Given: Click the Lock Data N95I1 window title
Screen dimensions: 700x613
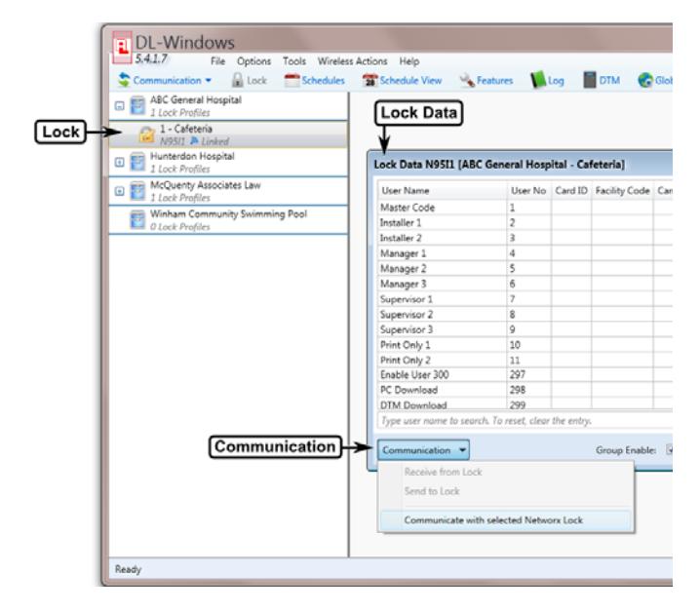Looking at the screenshot, I should (x=499, y=165).
